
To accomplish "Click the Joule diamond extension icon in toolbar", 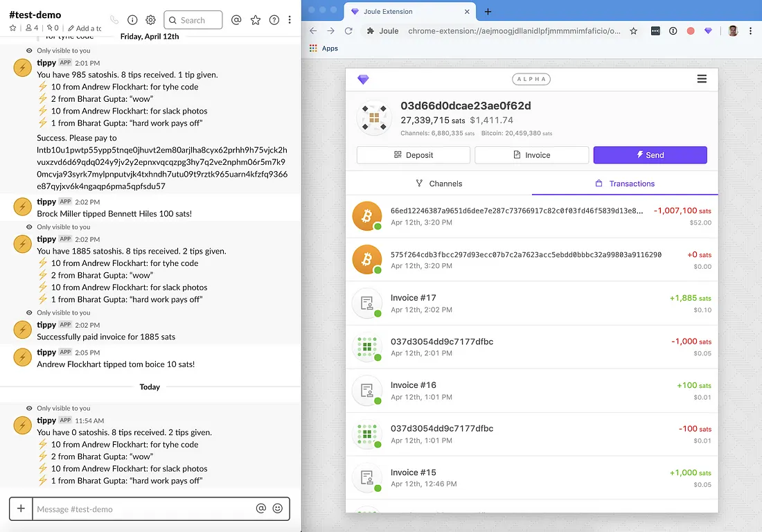I will tap(708, 31).
